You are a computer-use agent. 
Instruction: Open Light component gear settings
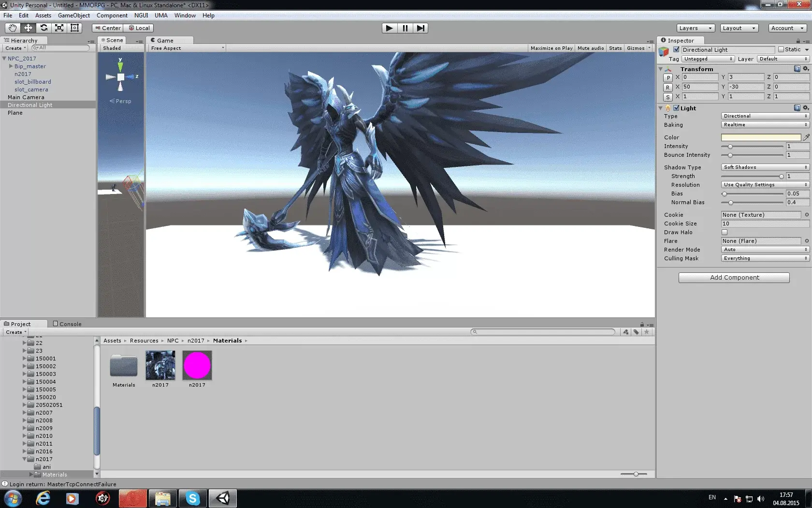click(806, 108)
